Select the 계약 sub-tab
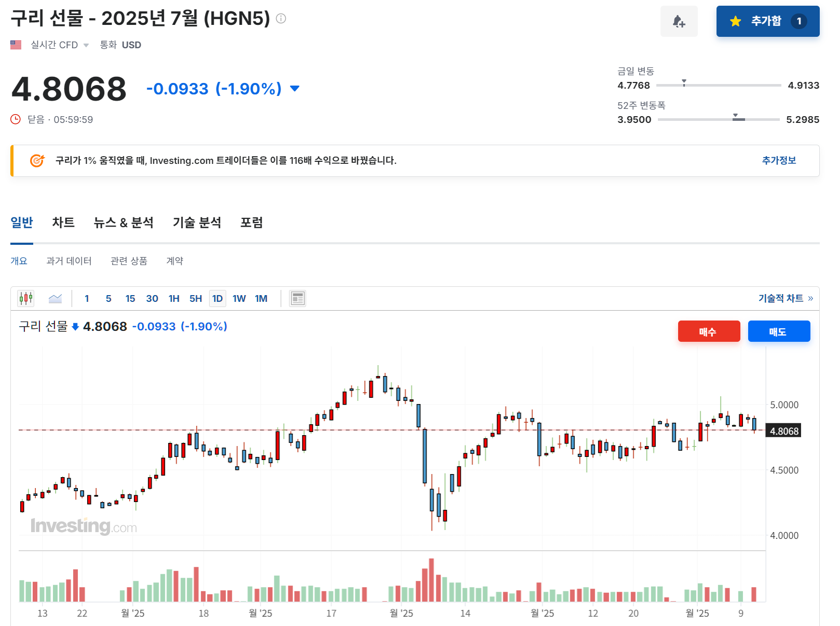Viewport: 840px width, 626px height. coord(175,261)
